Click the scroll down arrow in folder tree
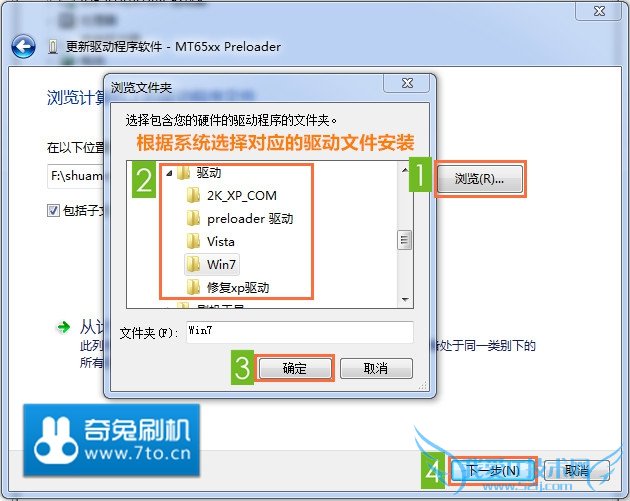630x501 pixels. [x=405, y=300]
